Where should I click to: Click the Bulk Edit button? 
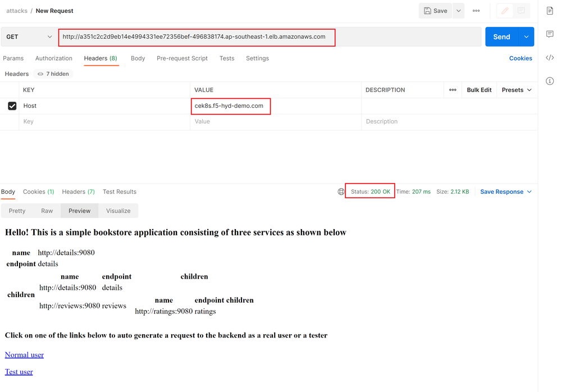click(x=479, y=90)
